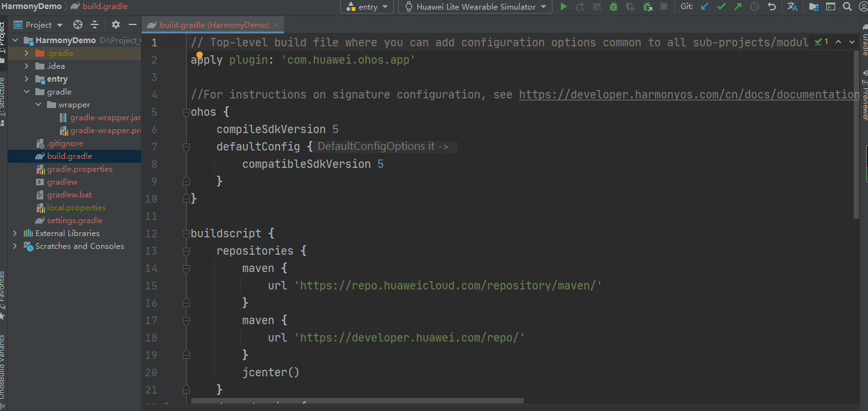868x411 pixels.
Task: Click the HarmonyDemo breadcrumb in navigation bar
Action: pyautogui.click(x=32, y=6)
